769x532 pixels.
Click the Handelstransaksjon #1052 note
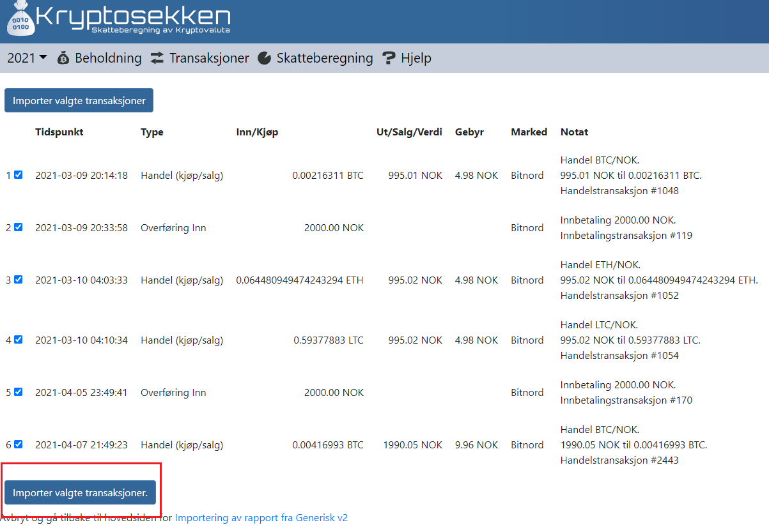[619, 296]
